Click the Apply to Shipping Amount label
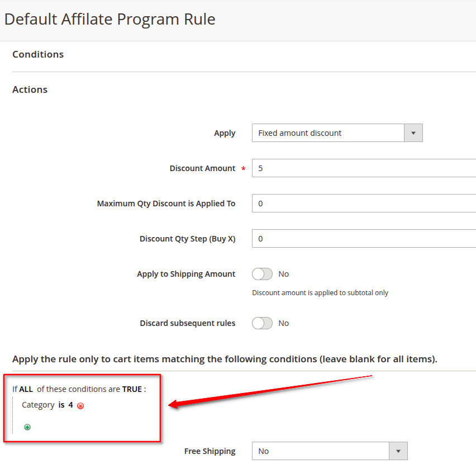Viewport: 476px width, 473px height. coord(186,274)
